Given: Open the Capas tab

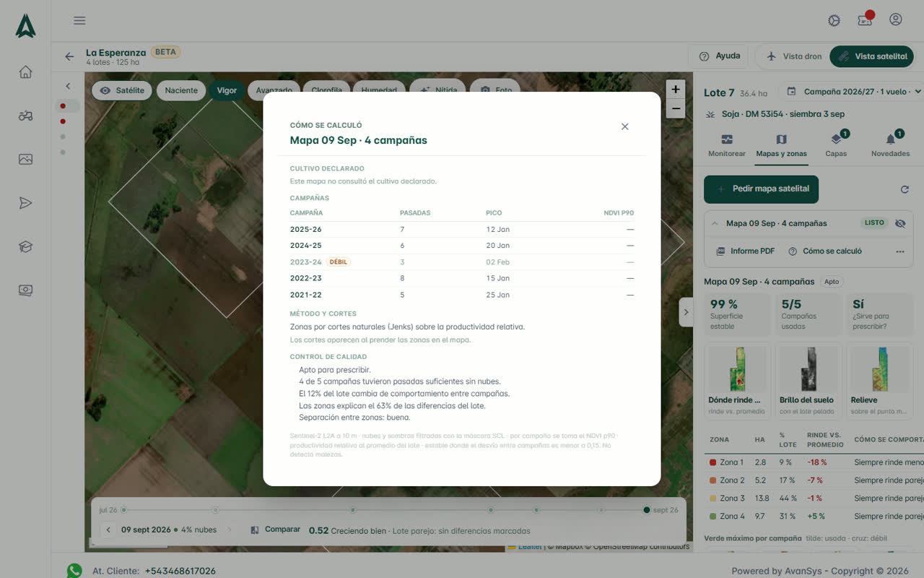Looking at the screenshot, I should click(836, 144).
